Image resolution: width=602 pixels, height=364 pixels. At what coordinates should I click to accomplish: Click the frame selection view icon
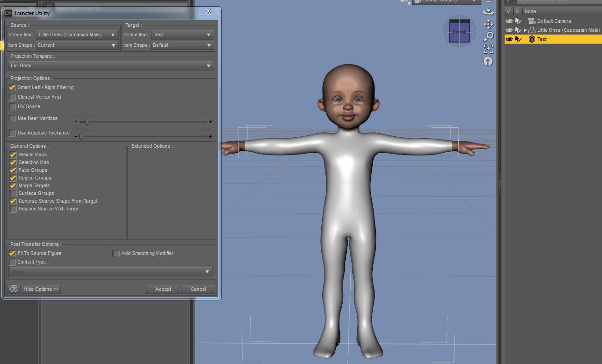point(488,49)
